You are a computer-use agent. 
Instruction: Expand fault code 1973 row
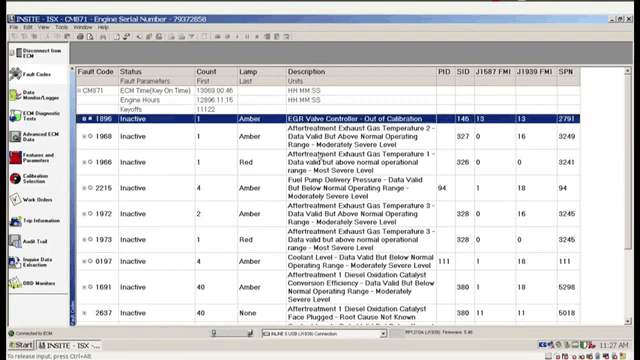point(84,240)
